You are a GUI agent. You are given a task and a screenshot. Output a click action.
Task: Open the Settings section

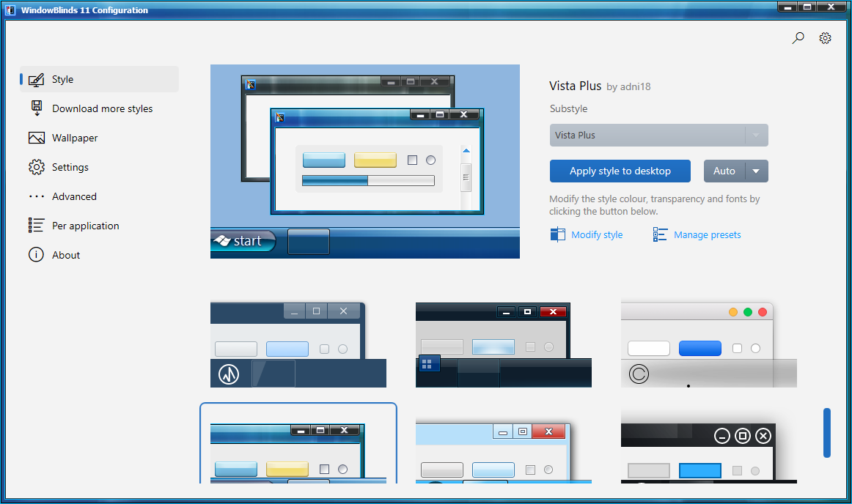pos(99,167)
